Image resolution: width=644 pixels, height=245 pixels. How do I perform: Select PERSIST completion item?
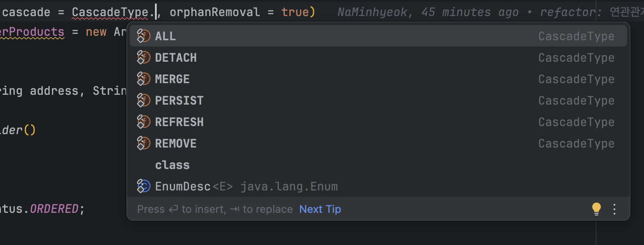[378, 101]
